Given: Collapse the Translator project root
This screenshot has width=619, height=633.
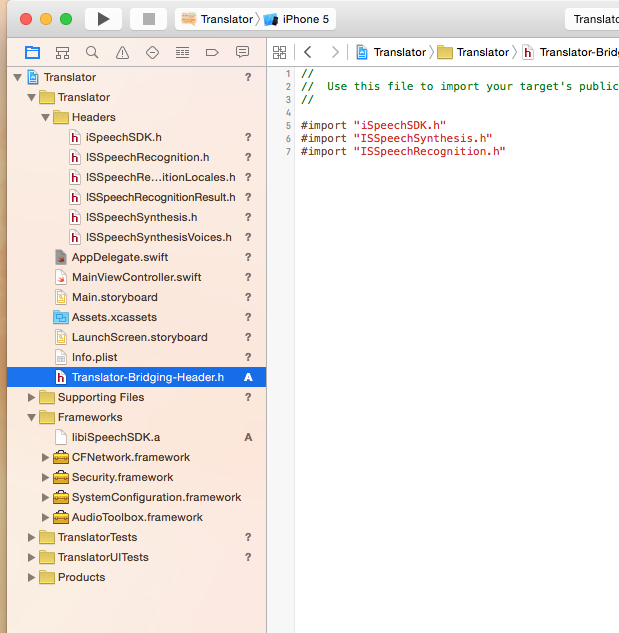Looking at the screenshot, I should pyautogui.click(x=17, y=77).
